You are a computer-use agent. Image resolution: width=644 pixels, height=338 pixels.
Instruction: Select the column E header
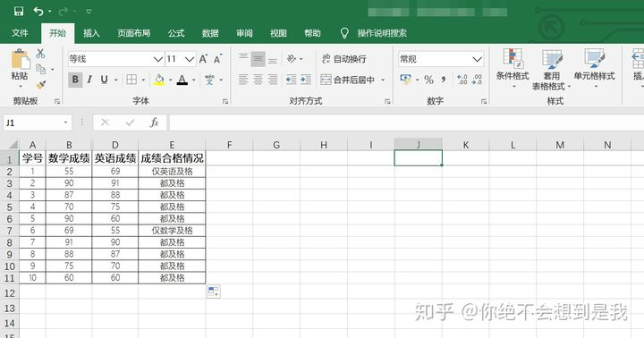pyautogui.click(x=172, y=145)
